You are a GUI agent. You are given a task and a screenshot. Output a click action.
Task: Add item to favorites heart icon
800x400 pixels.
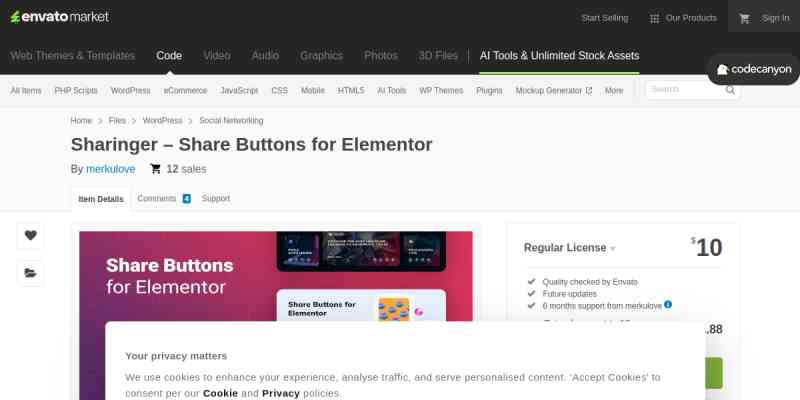tap(31, 235)
